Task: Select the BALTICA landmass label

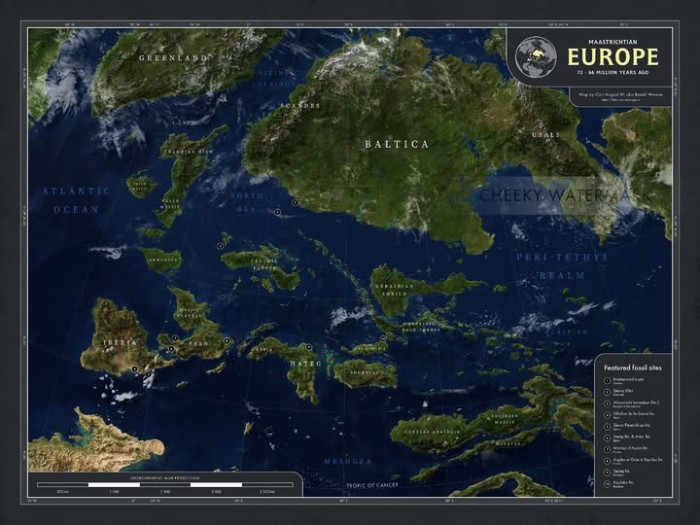Action: coord(396,144)
